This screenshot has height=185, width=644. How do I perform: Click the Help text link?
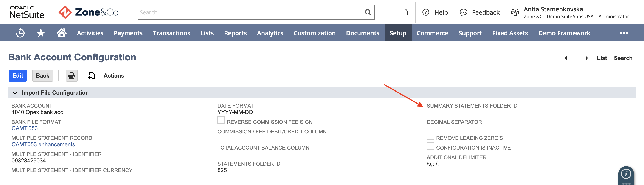coord(441,12)
